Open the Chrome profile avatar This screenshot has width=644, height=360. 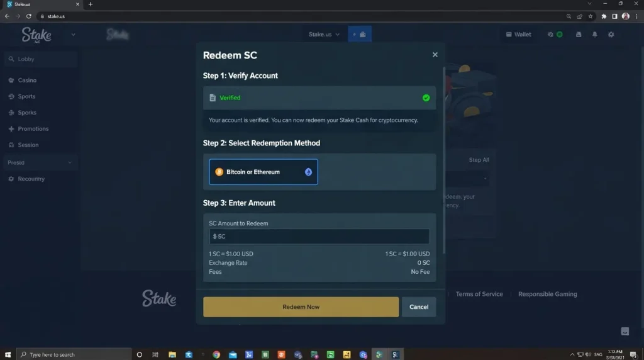pyautogui.click(x=626, y=16)
